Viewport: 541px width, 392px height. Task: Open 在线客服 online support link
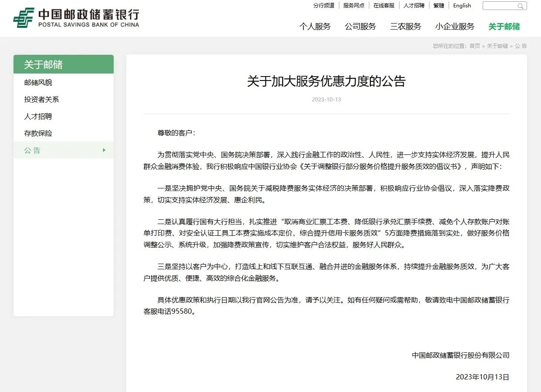384,6
